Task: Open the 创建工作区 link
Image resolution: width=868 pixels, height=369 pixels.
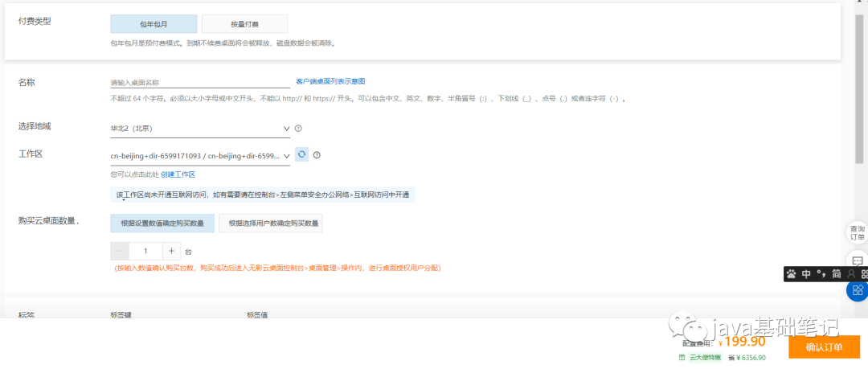Action: tap(178, 174)
